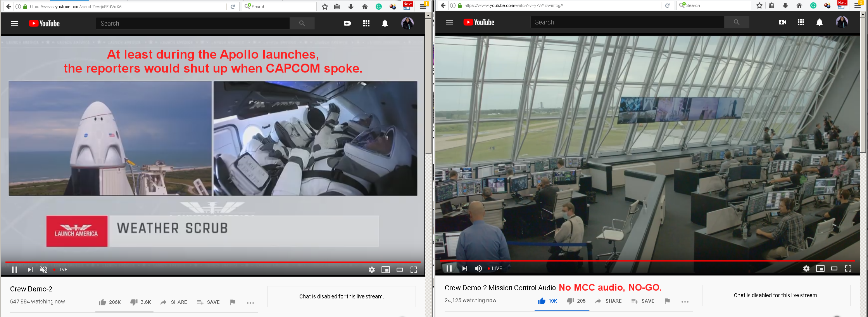Focus the YouTube search field in left window

(193, 23)
